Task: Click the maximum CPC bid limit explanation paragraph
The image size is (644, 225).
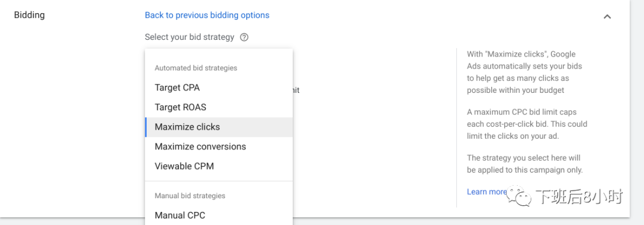Action: (x=527, y=124)
